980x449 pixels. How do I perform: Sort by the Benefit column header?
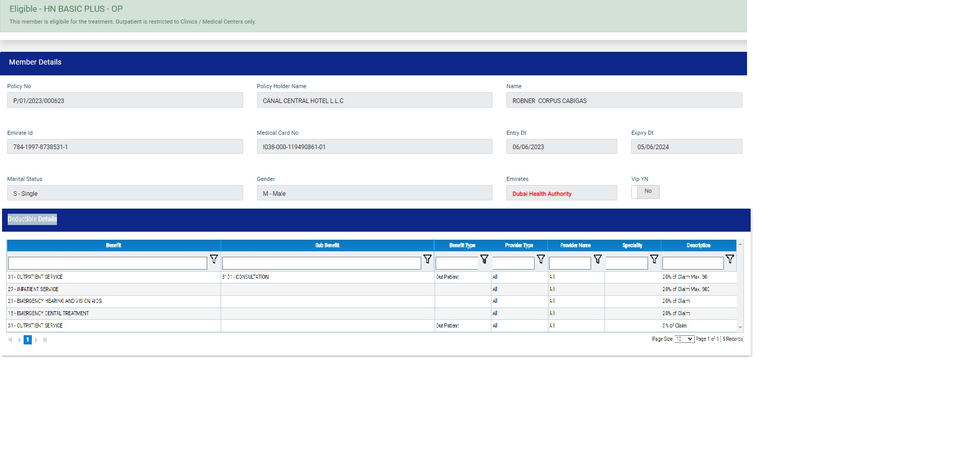(x=113, y=246)
